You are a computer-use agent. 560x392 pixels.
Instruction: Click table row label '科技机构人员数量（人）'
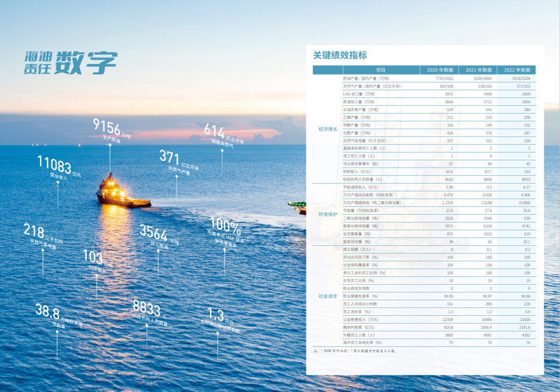[362, 179]
